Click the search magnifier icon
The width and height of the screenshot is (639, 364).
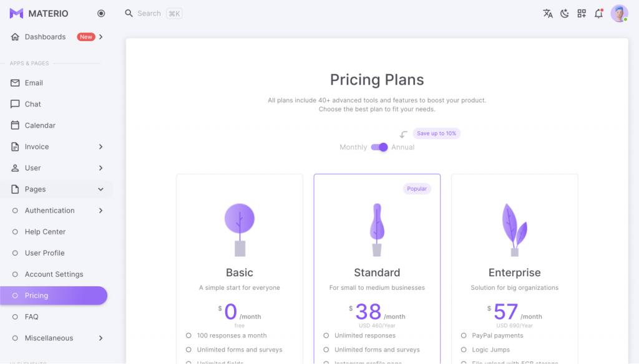click(129, 14)
